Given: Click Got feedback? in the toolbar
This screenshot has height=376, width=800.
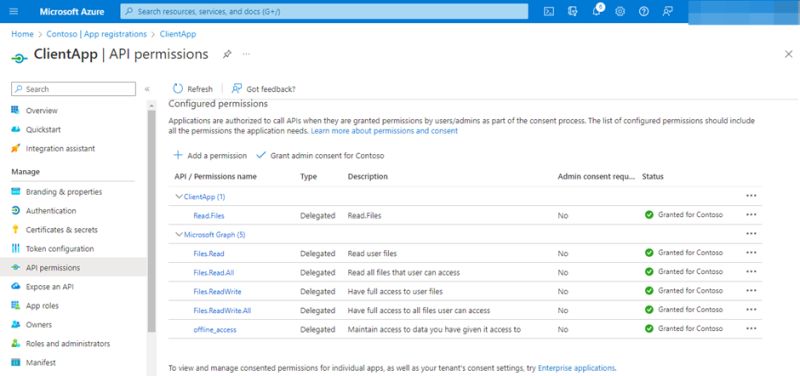Looking at the screenshot, I should pos(264,89).
